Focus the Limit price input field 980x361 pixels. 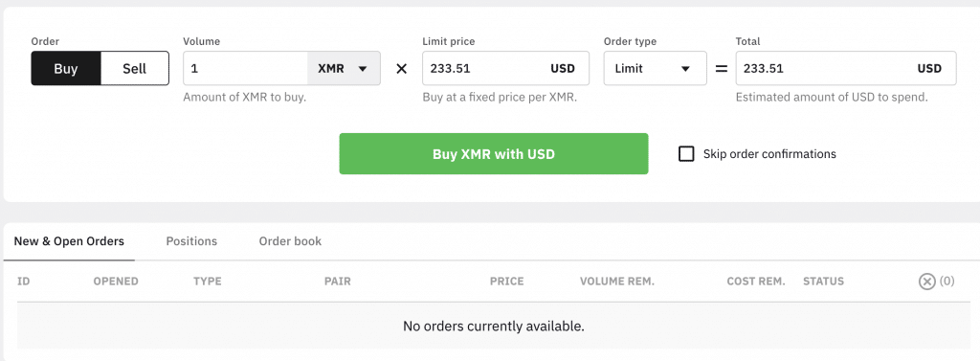pyautogui.click(x=505, y=68)
